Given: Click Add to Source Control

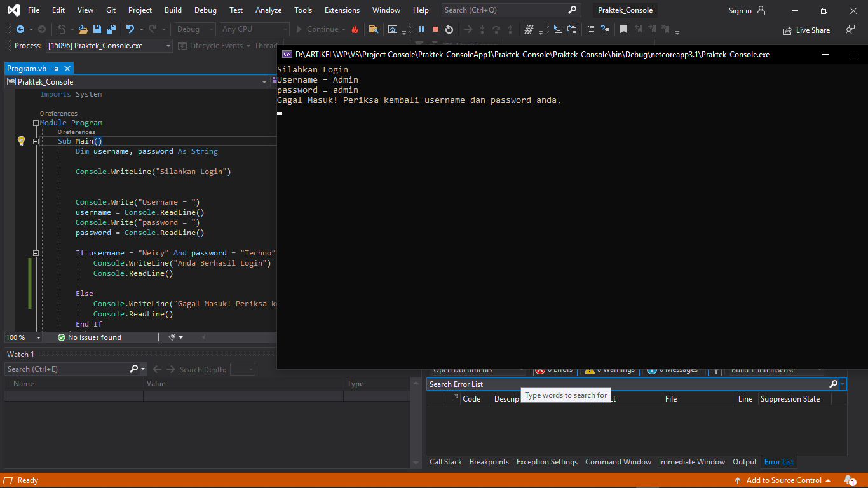Looking at the screenshot, I should (782, 480).
